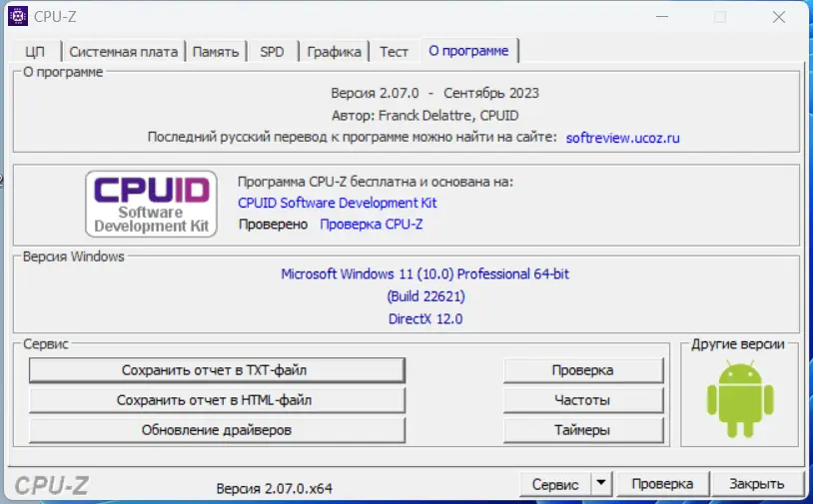Open the ЦП tab
The image size is (813, 504).
tap(35, 52)
